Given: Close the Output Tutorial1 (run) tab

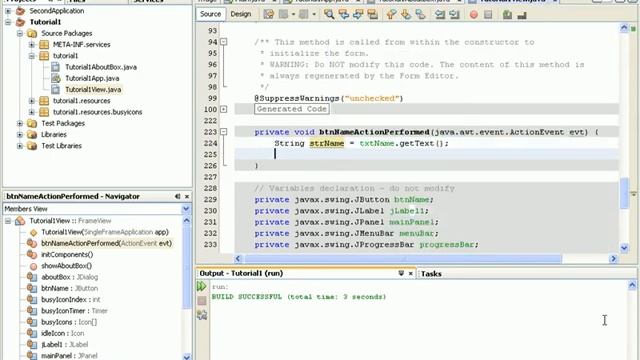Looking at the screenshot, I should coord(410,273).
